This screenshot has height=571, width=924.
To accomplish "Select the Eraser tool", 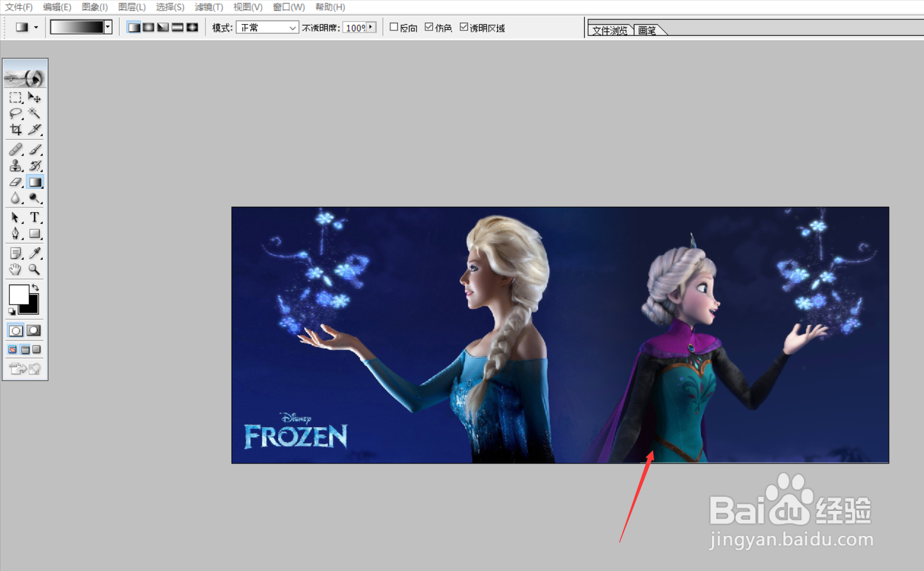I will (16, 182).
